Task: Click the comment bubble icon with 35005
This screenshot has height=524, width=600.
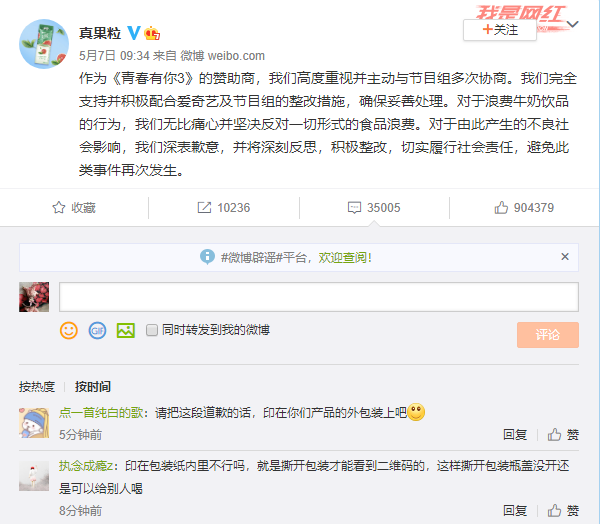Action: (x=354, y=207)
